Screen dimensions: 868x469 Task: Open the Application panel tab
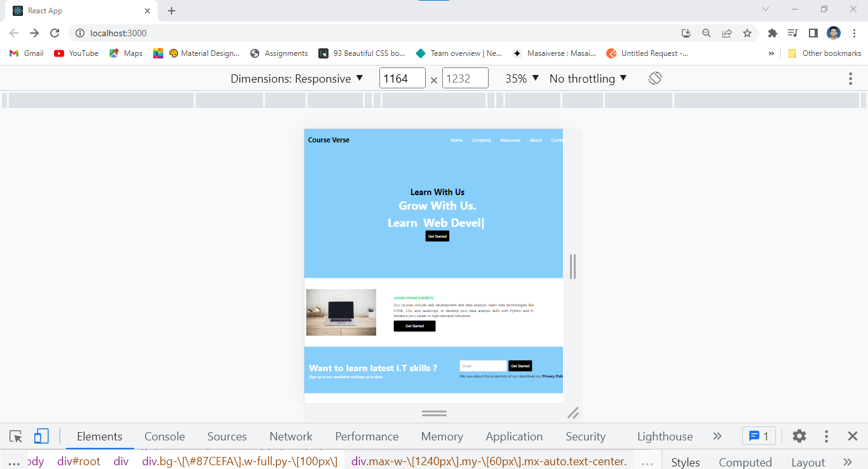(x=514, y=436)
